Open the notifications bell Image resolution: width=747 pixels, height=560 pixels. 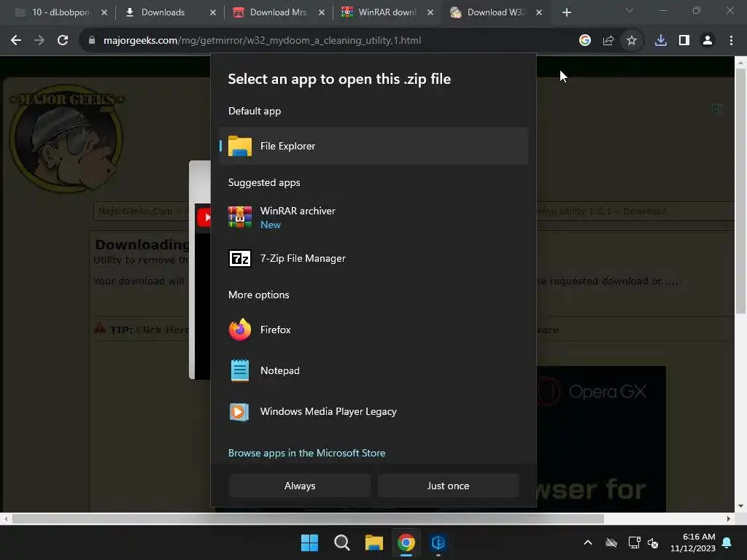click(727, 542)
